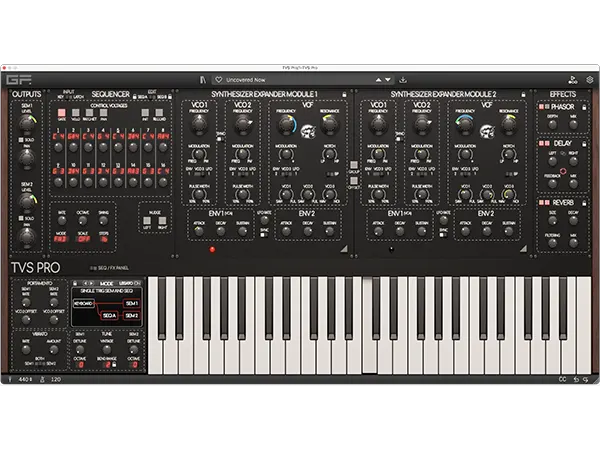This screenshot has width=600, height=450.
Task: Click the metronome icon in status bar
Action: pos(42,379)
